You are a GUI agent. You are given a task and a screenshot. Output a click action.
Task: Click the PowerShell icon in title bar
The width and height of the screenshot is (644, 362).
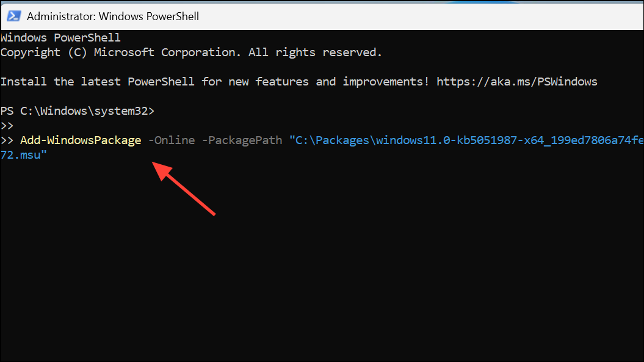click(x=14, y=16)
